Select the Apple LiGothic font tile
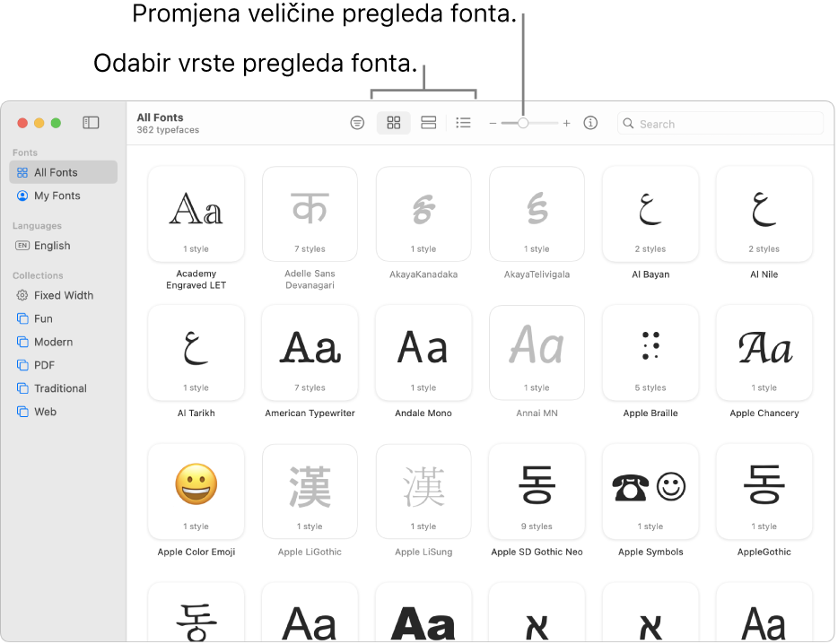The width and height of the screenshot is (838, 644). 310,492
